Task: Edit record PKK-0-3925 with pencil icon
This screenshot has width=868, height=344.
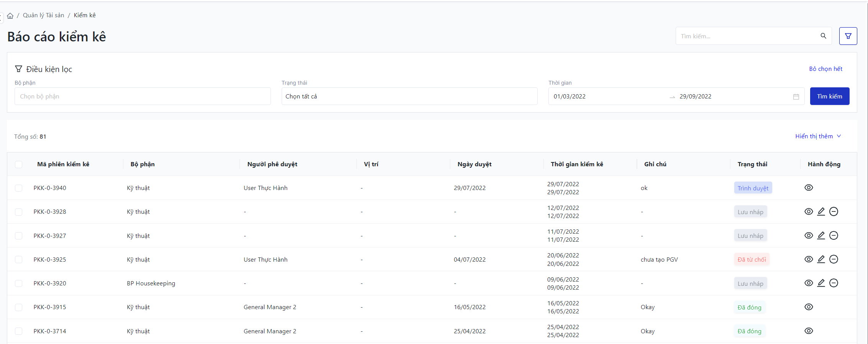Action: (x=821, y=259)
